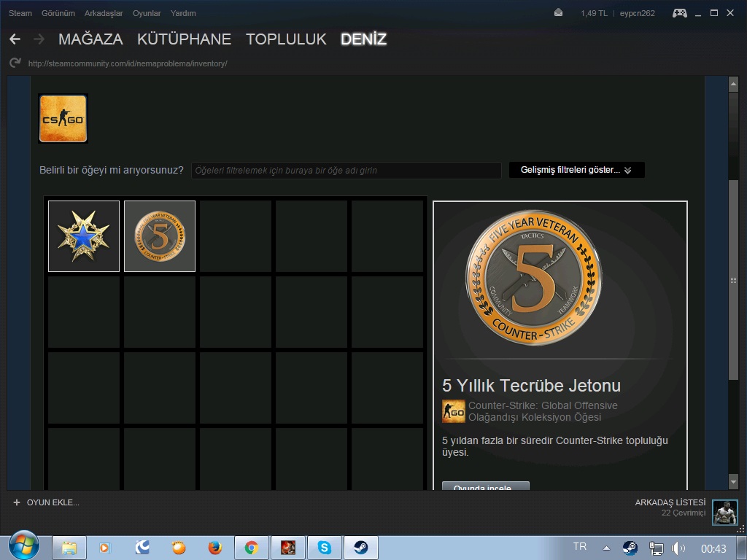Click the Oyunda incele button
The image size is (747, 560).
tap(485, 486)
